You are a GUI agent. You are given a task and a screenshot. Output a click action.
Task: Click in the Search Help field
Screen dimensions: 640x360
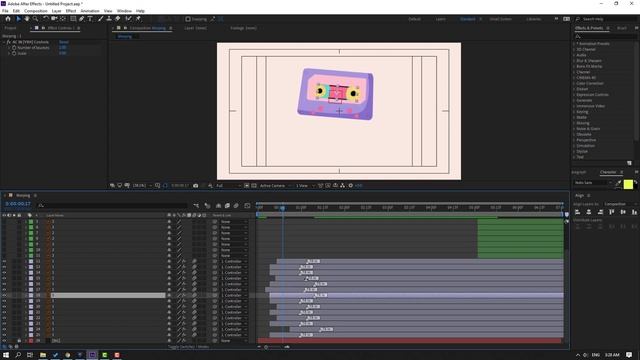(607, 19)
